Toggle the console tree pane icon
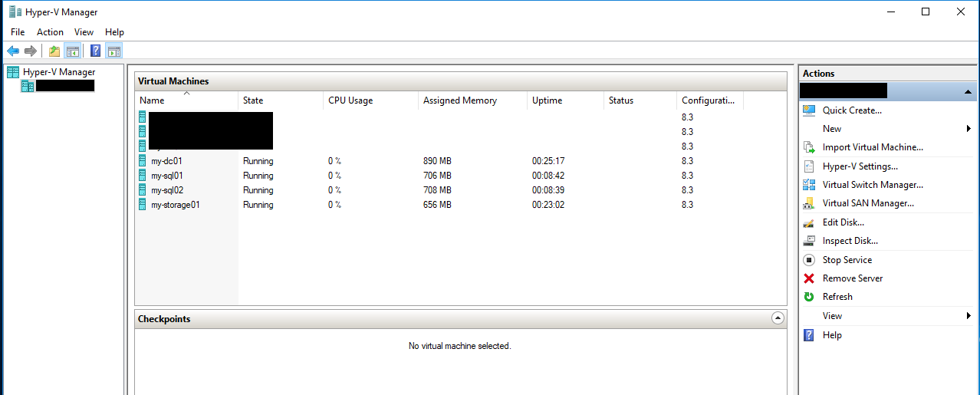Image resolution: width=980 pixels, height=395 pixels. 72,51
